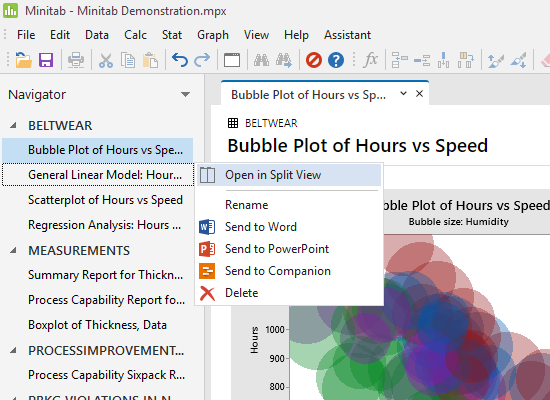Open the Help menu
This screenshot has height=400, width=550.
point(296,35)
